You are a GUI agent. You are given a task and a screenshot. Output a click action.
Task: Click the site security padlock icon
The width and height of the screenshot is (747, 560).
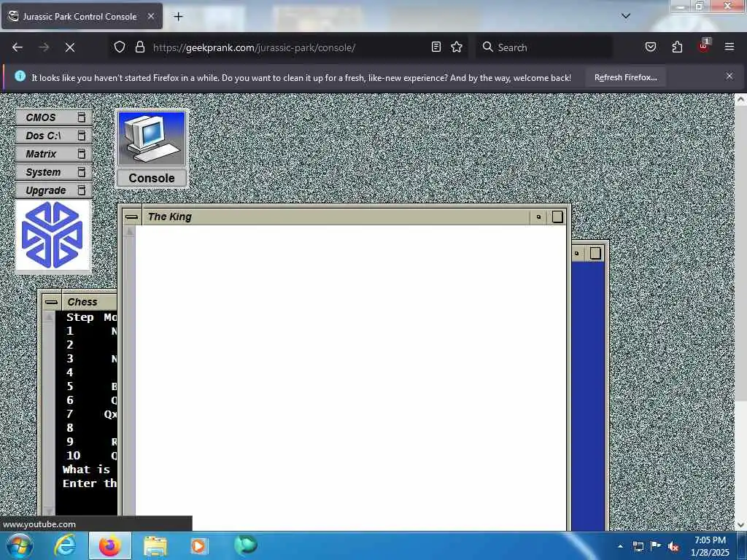(139, 47)
